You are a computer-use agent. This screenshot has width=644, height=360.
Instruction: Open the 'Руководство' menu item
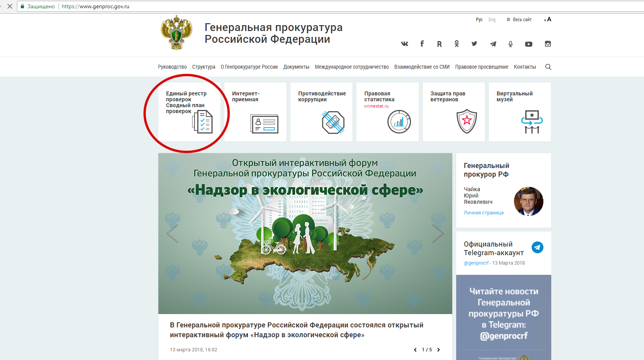pyautogui.click(x=172, y=67)
